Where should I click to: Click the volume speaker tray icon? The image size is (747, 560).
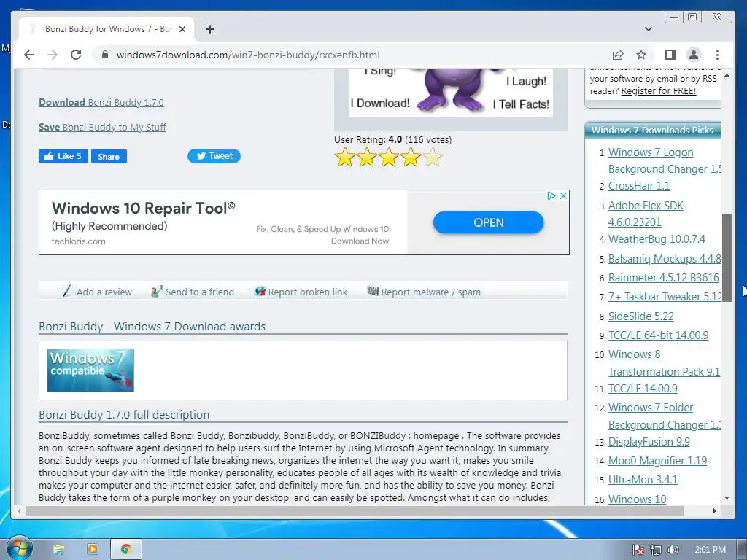click(673, 550)
